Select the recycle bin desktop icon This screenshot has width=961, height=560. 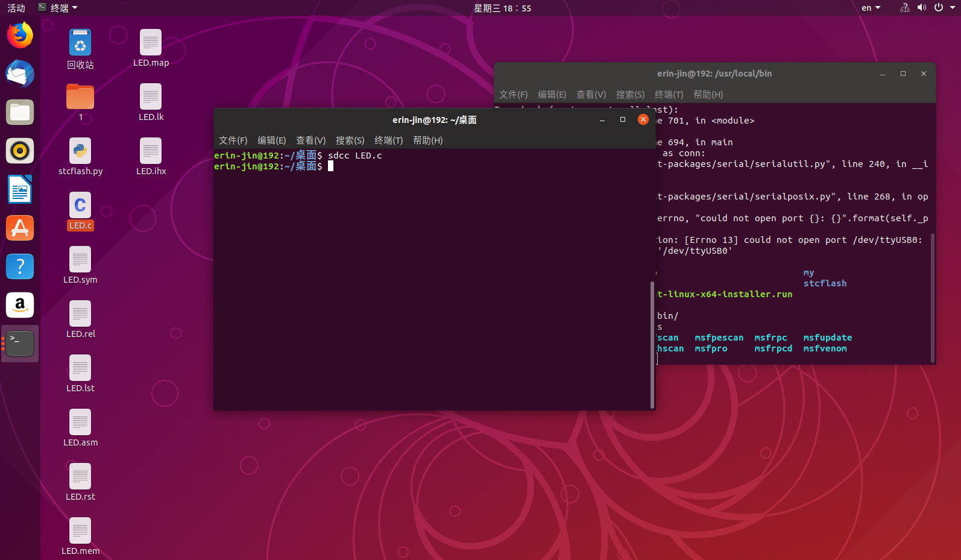pos(80,49)
